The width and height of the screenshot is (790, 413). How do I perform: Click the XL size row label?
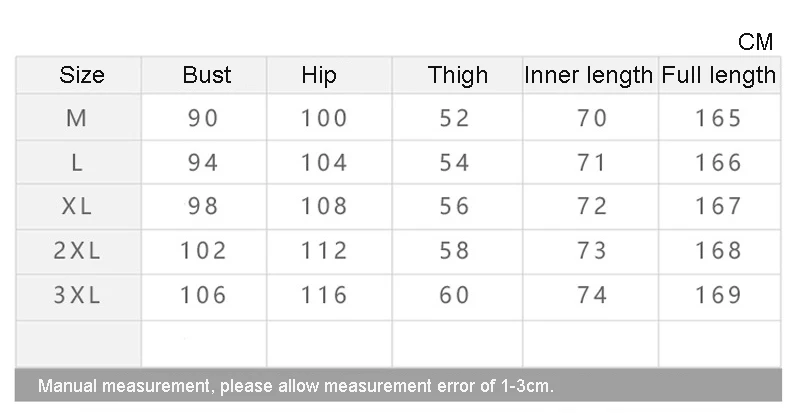point(77,206)
